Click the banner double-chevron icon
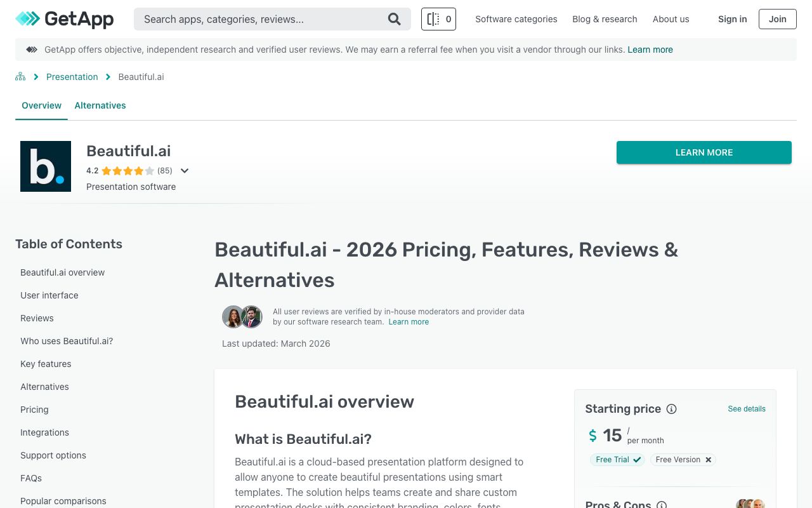 (32, 50)
